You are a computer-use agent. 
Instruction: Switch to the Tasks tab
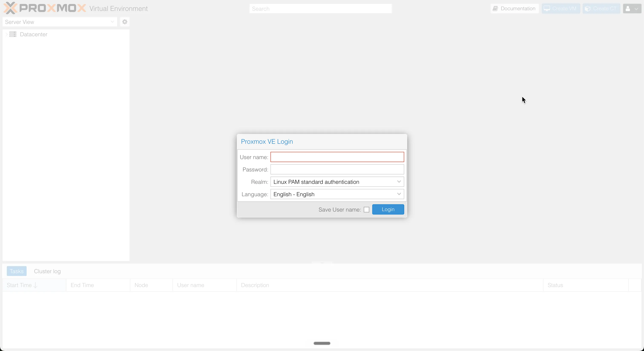click(16, 271)
